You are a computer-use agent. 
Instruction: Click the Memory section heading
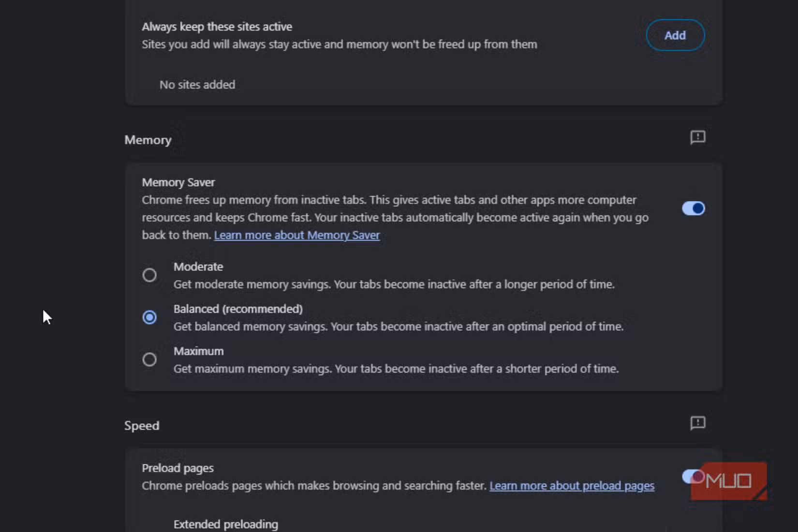pos(148,140)
